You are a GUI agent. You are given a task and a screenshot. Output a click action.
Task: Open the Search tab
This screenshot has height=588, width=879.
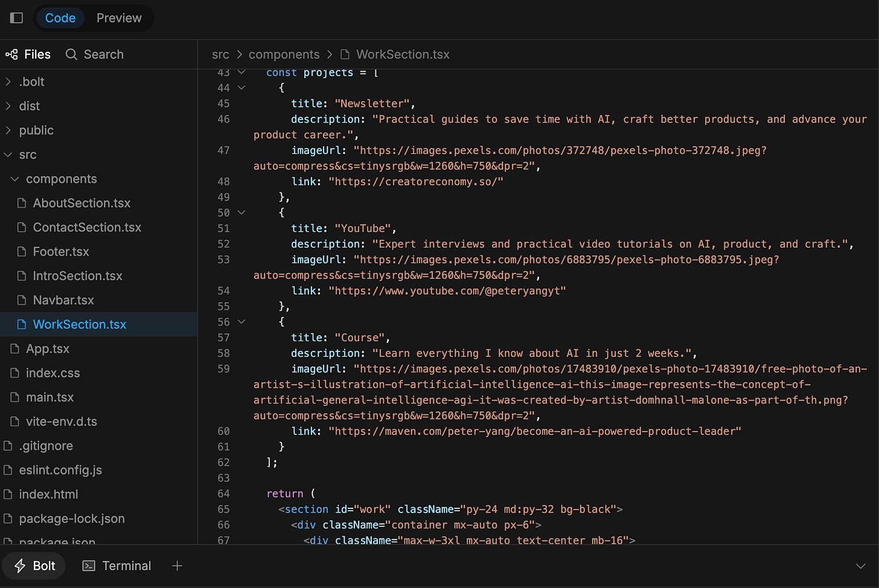(95, 54)
